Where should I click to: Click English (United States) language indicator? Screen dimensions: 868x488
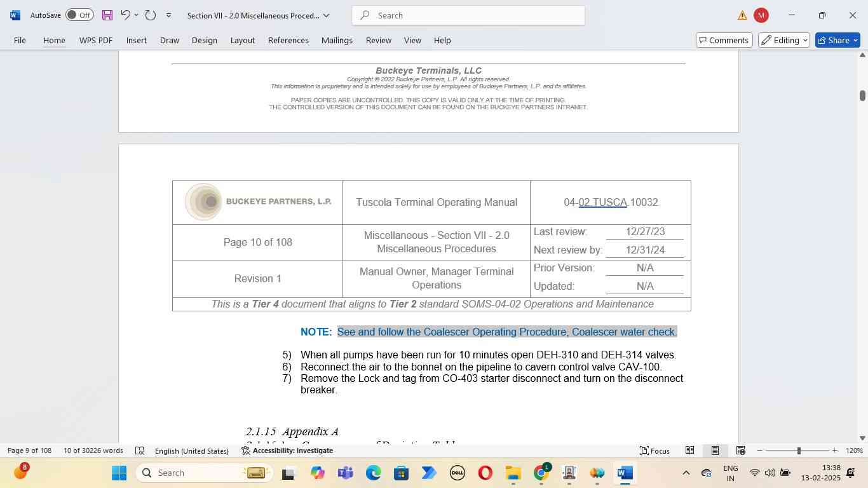coord(192,451)
